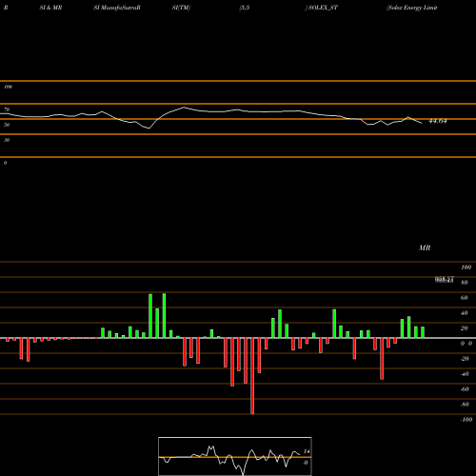The height and width of the screenshot is (476, 476).
Task: Click the '14' label in mini chart
Action: click(x=307, y=451)
